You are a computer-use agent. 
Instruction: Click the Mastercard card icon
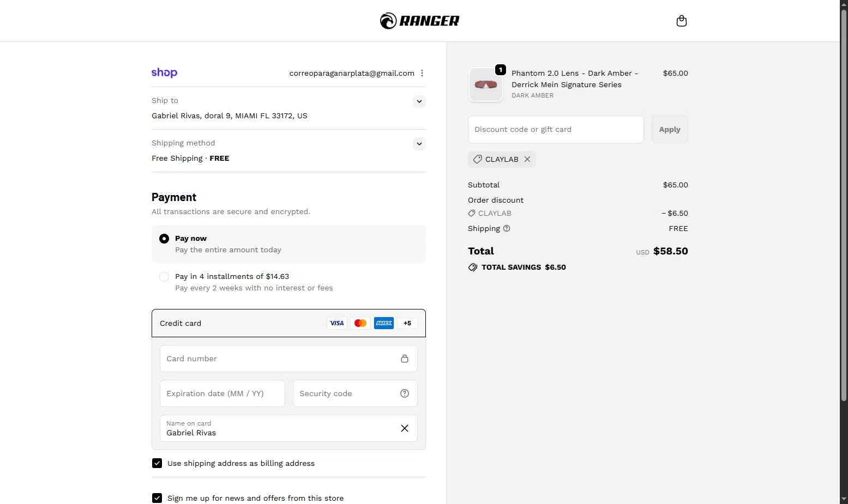(360, 323)
